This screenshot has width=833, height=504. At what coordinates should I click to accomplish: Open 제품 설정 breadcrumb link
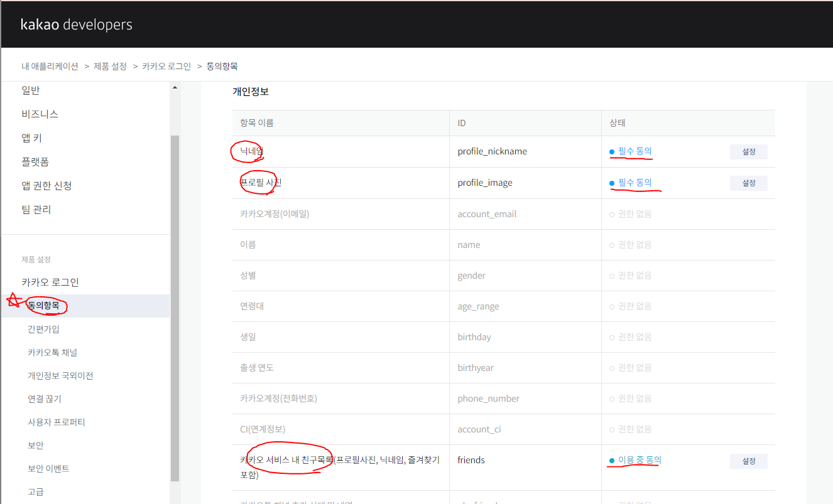point(110,66)
